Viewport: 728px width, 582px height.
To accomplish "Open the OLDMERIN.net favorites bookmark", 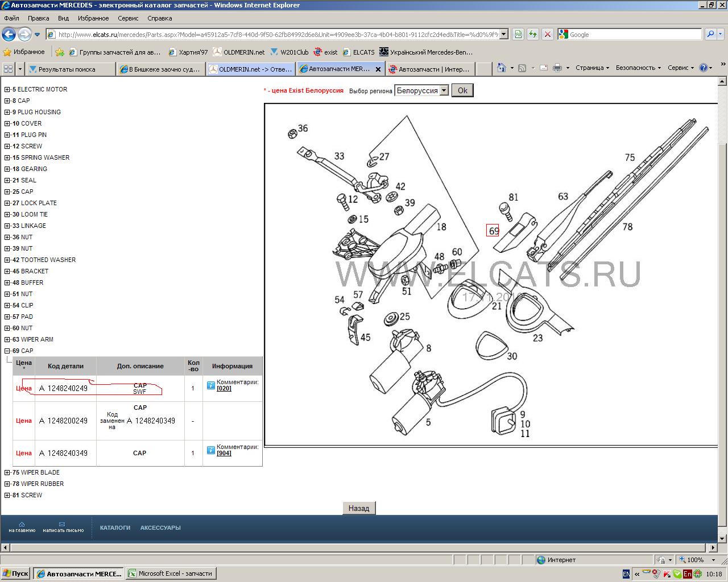I will coord(239,52).
